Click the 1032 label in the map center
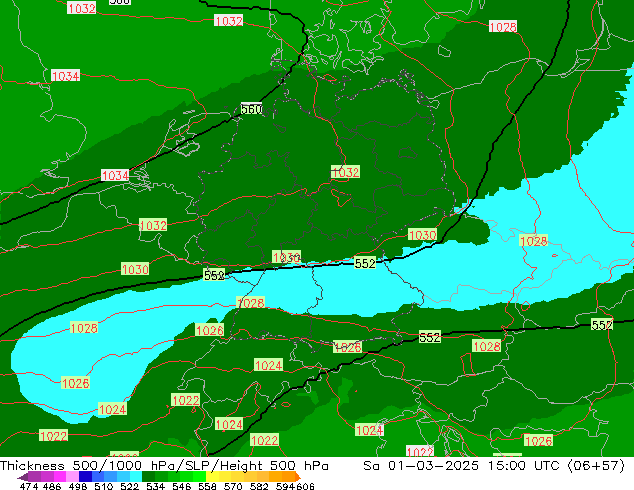 point(345,172)
